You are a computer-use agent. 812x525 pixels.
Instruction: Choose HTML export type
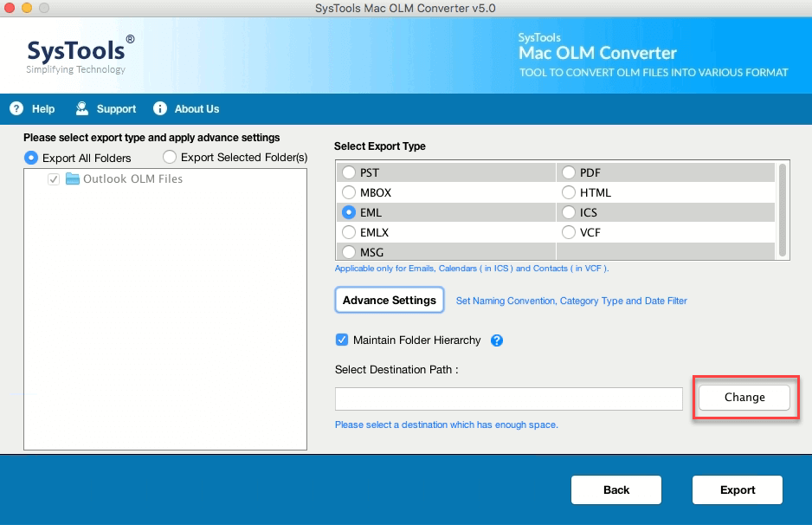(x=569, y=192)
